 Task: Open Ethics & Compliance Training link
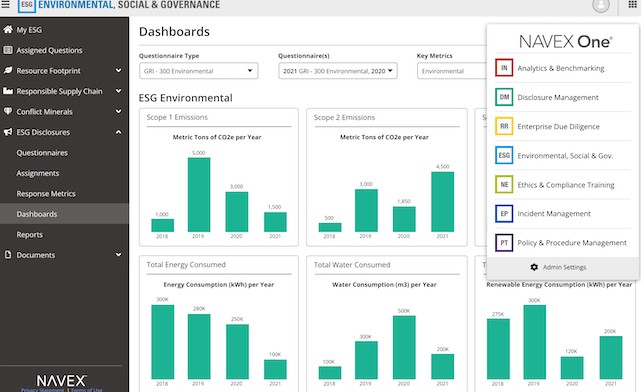[x=566, y=185]
